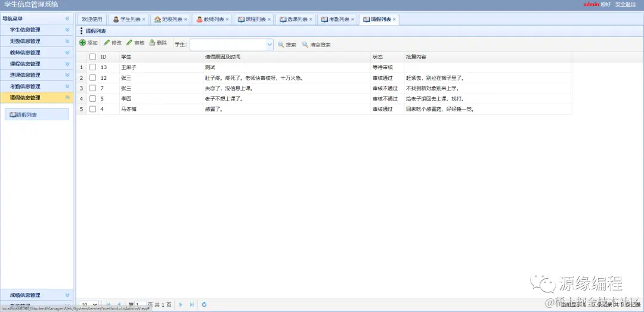Image resolution: width=644 pixels, height=312 pixels.
Task: Select the row for student 马冬梅
Action: [324, 109]
